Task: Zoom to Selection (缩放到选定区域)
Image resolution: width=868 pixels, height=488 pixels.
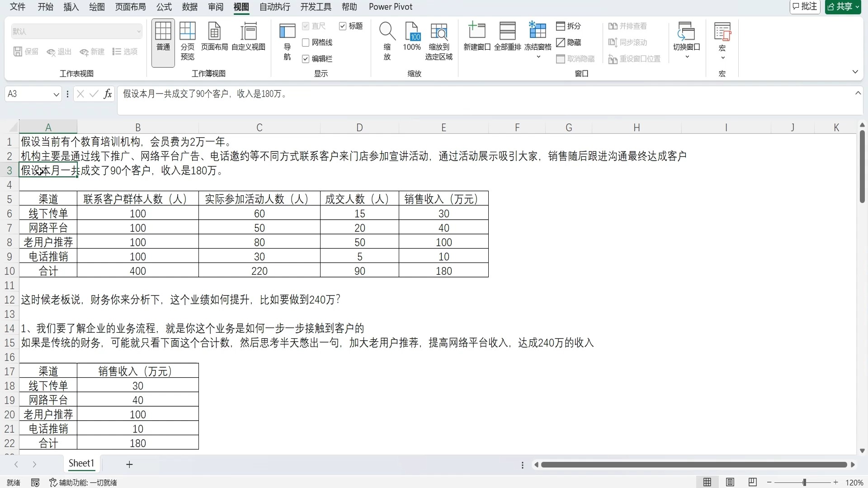Action: tap(439, 41)
